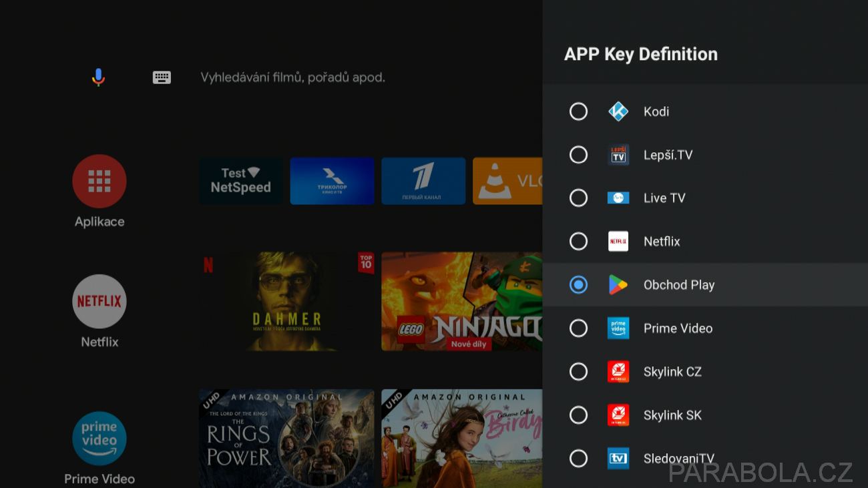This screenshot has height=488, width=868.
Task: Open the VLC app tile
Action: [x=507, y=181]
